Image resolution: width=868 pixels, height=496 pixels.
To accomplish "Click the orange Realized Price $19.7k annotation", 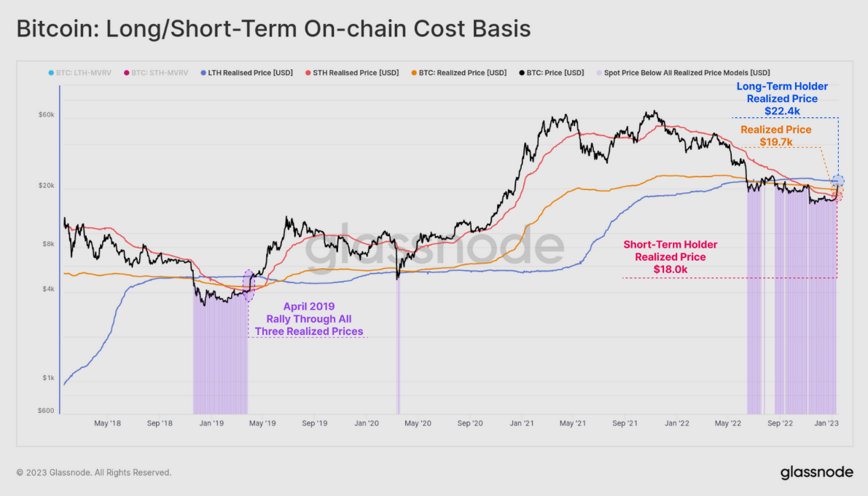I will pos(775,135).
